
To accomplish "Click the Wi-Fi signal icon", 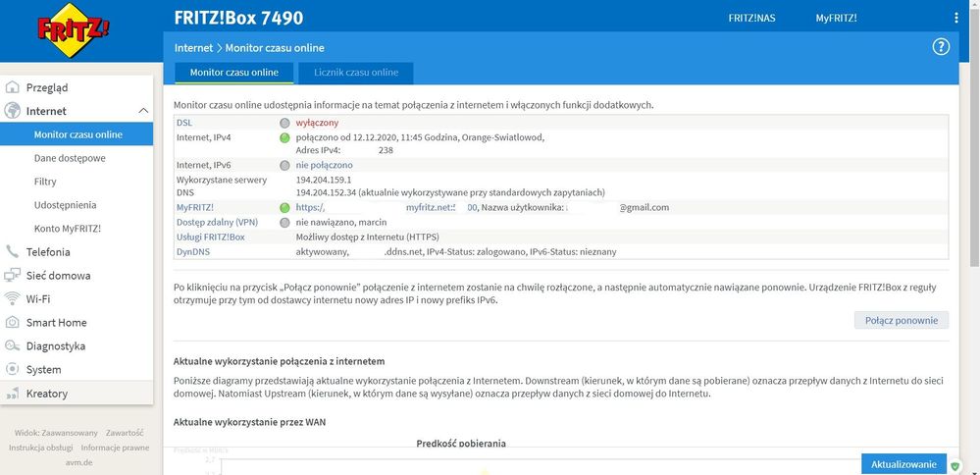I will (13, 299).
